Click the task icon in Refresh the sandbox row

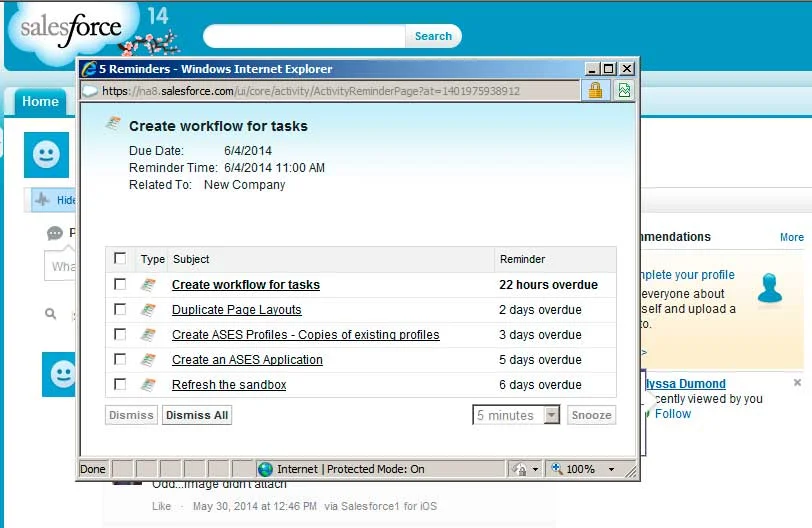tap(148, 385)
